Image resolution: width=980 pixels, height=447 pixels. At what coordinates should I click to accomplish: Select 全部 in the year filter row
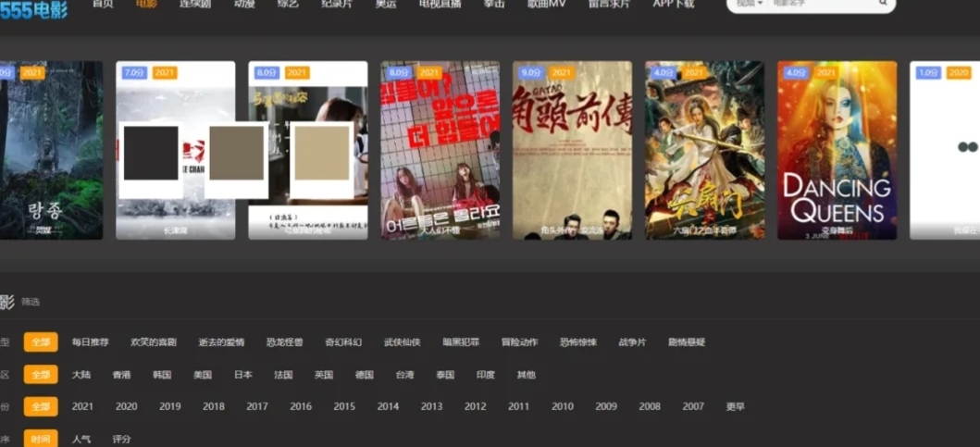(x=41, y=406)
